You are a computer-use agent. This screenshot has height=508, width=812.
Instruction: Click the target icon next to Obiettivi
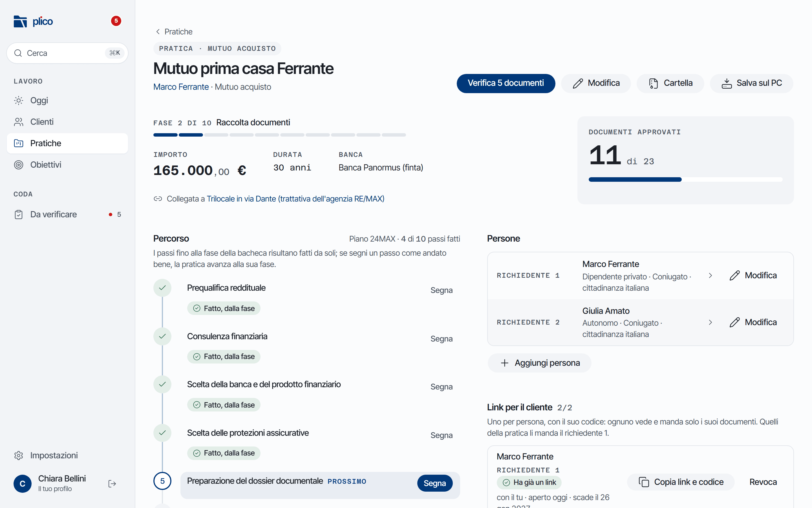[x=19, y=165]
